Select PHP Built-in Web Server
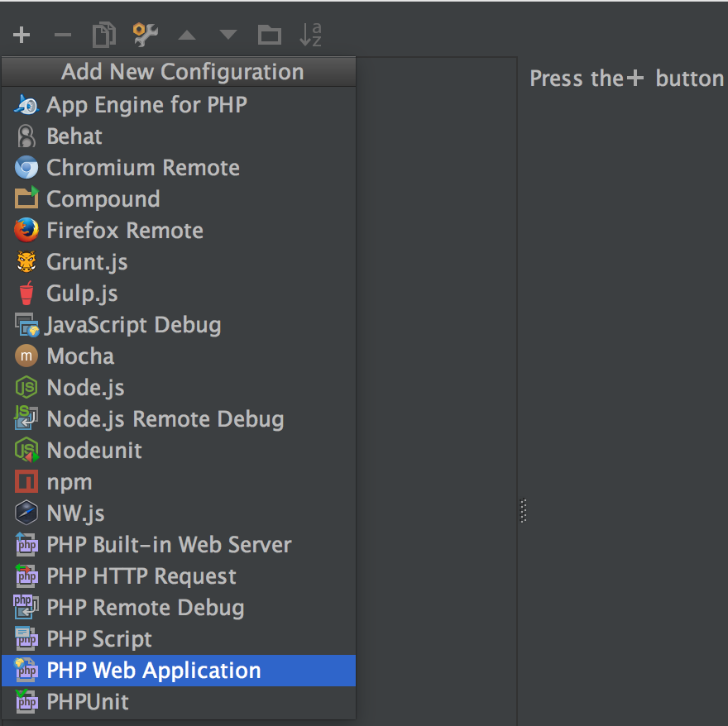Screen dimensions: 728x726 pos(179,544)
